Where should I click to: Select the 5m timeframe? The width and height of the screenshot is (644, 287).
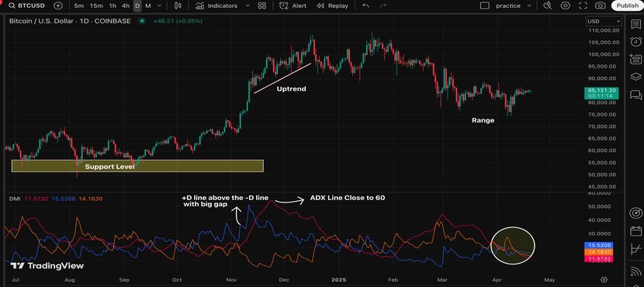tap(79, 5)
